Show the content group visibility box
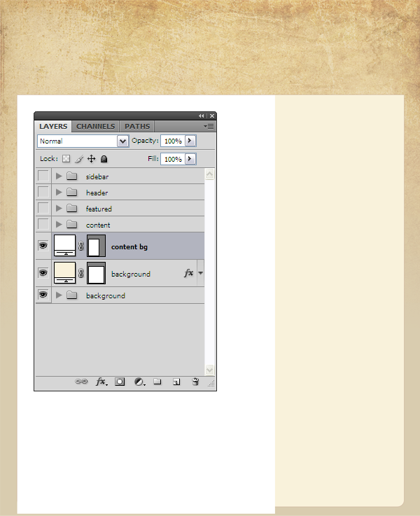Image resolution: width=420 pixels, height=516 pixels. (43, 224)
